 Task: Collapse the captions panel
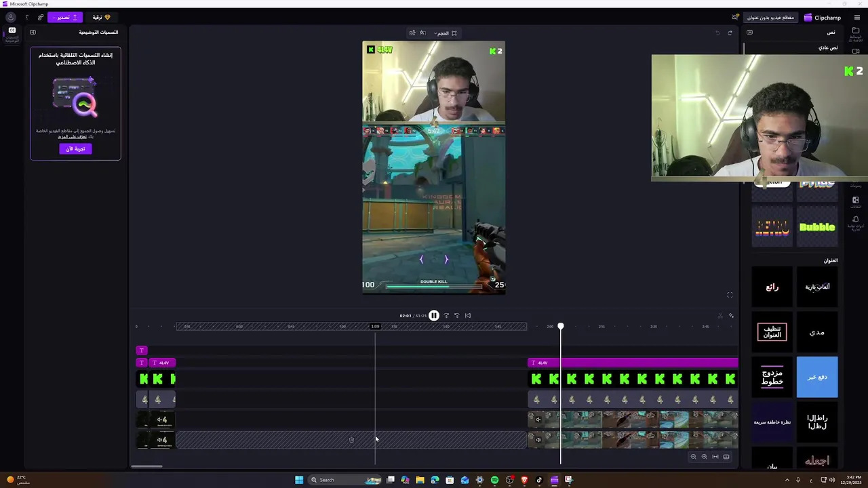click(x=33, y=32)
